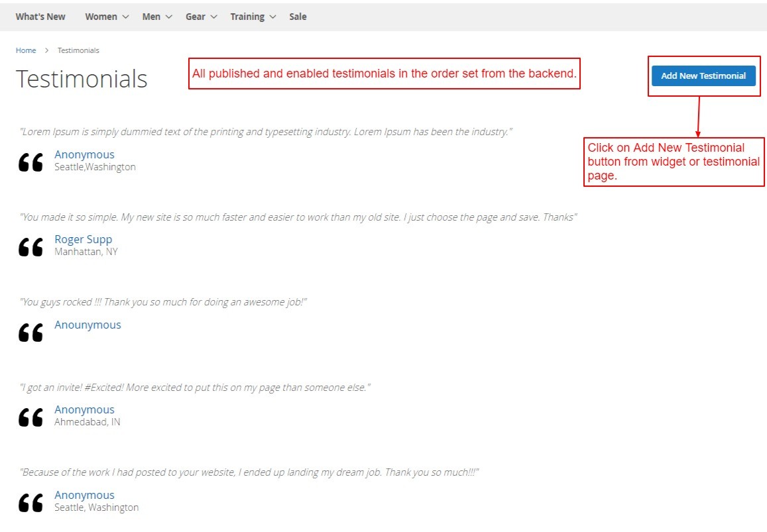Click quote icon beside Ahmedabad, IN testimonial
Image resolution: width=767 pixels, height=532 pixels.
30,417
